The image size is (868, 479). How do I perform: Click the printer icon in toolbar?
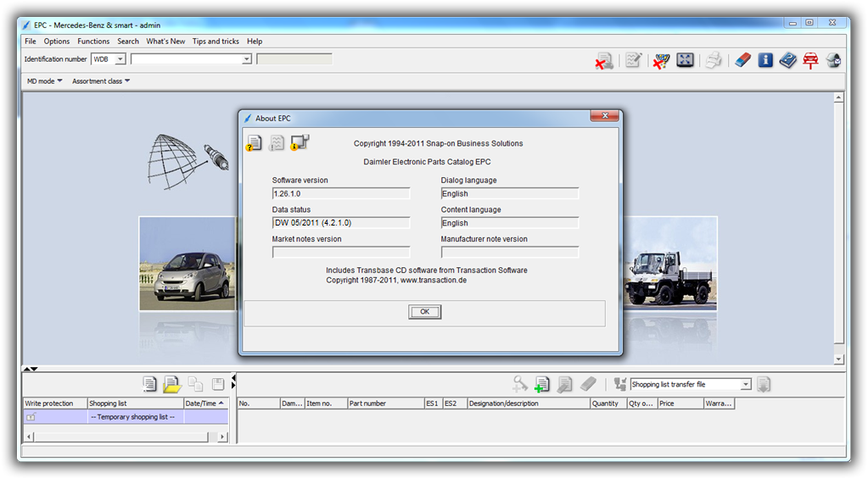point(714,59)
